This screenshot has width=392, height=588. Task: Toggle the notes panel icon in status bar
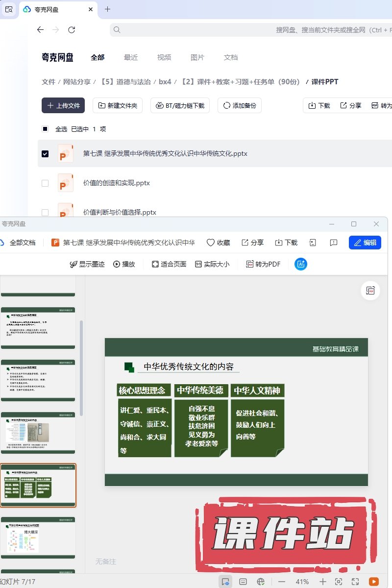pos(243,582)
